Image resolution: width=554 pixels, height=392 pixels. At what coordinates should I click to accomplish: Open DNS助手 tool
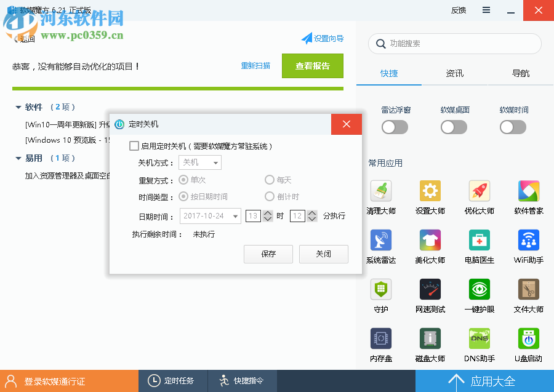pyautogui.click(x=480, y=338)
